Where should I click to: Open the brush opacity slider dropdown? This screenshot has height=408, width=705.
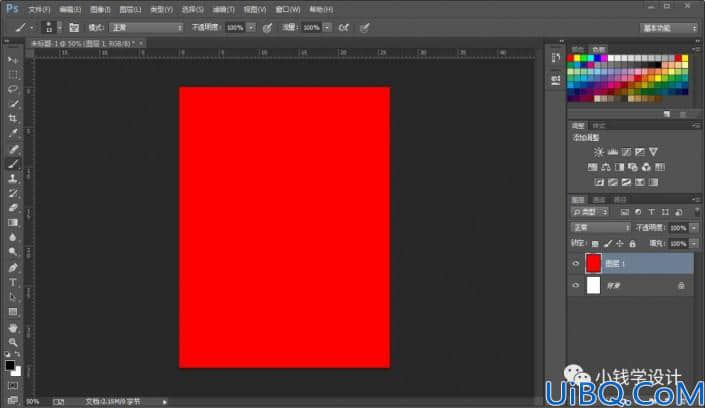tap(251, 28)
